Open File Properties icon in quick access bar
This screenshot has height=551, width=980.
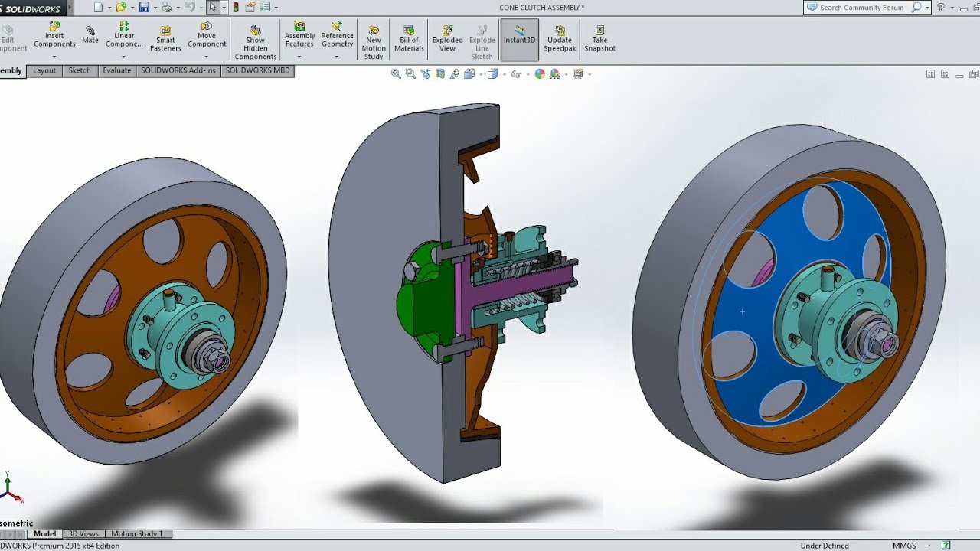point(250,7)
